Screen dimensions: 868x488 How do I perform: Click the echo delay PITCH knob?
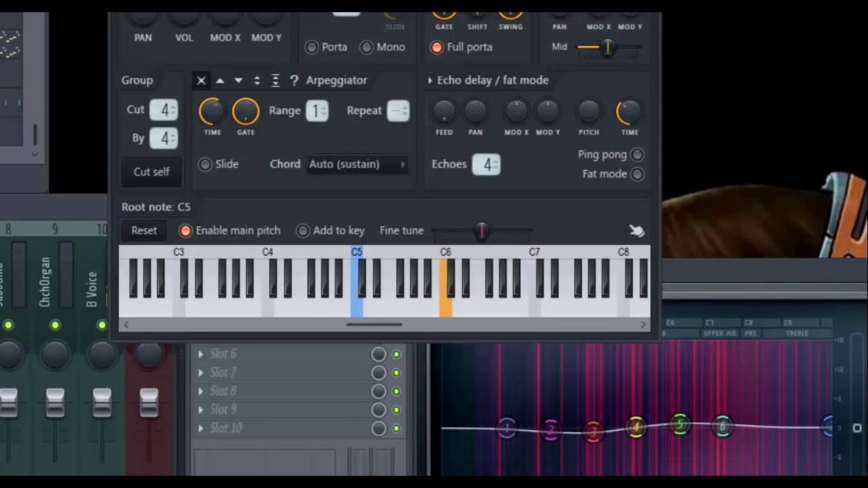click(x=589, y=111)
